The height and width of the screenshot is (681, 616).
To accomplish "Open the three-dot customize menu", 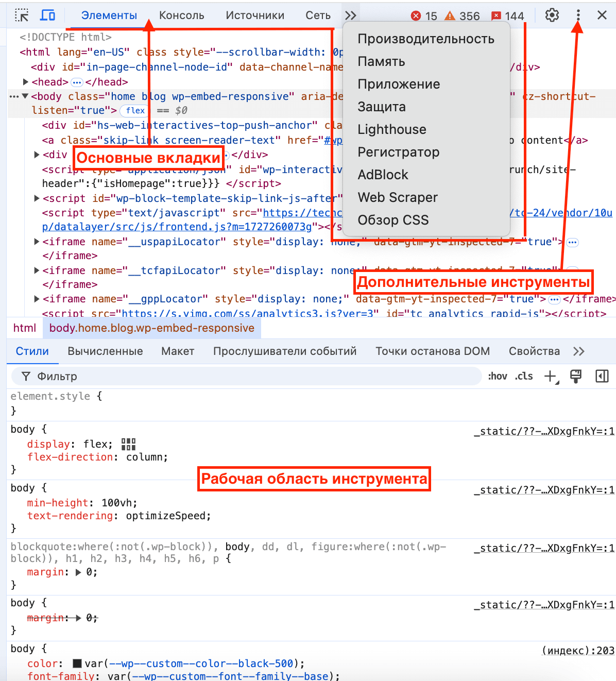I will click(578, 15).
